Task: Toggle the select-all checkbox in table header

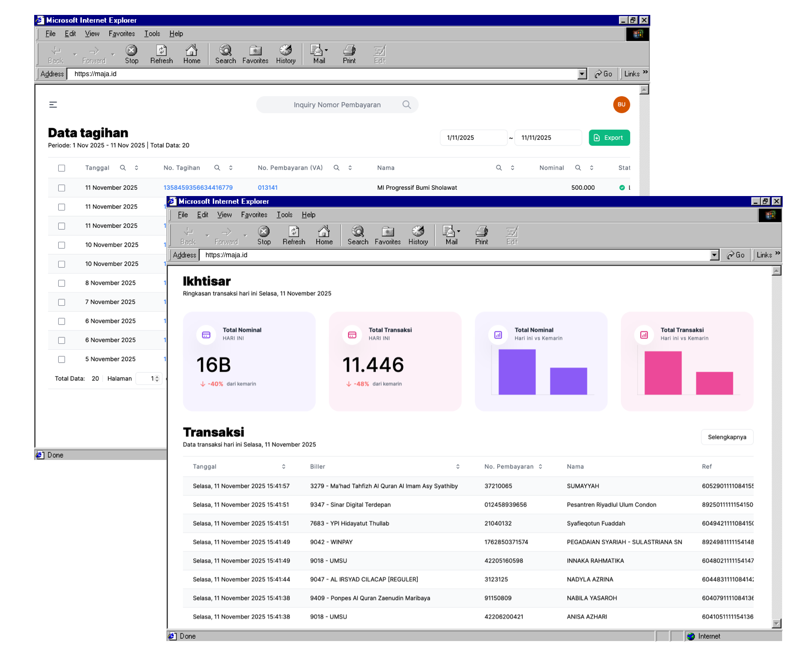Action: 62,168
